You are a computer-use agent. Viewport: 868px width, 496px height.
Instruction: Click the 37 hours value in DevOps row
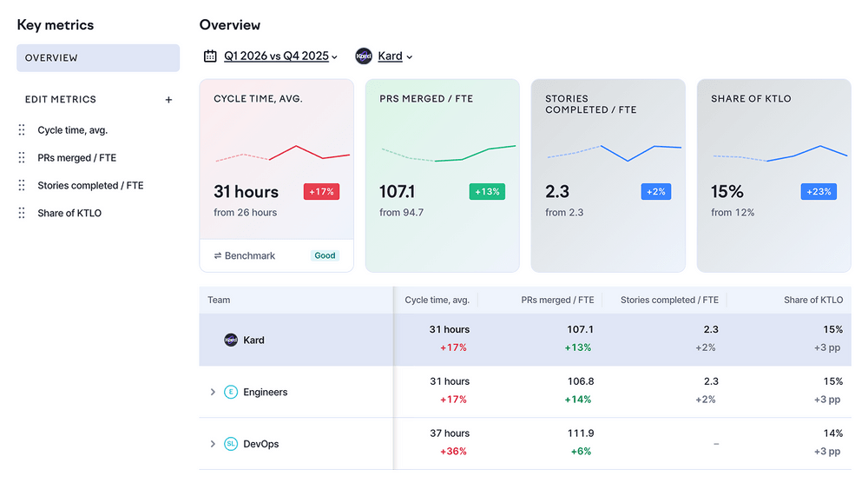(450, 433)
